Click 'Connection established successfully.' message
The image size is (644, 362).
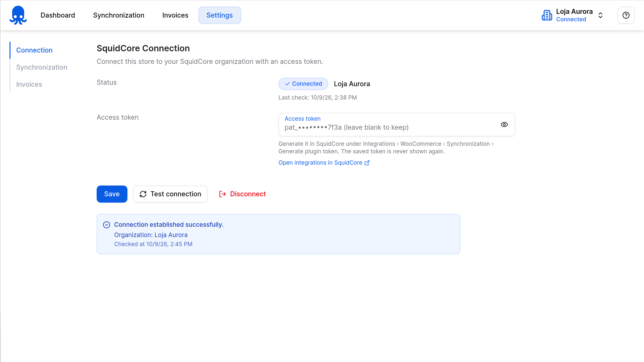coord(169,224)
